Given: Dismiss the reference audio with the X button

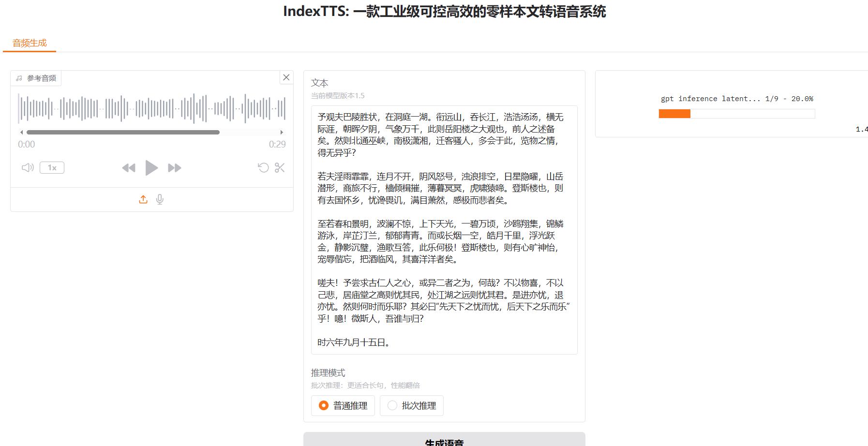Looking at the screenshot, I should click(x=286, y=77).
